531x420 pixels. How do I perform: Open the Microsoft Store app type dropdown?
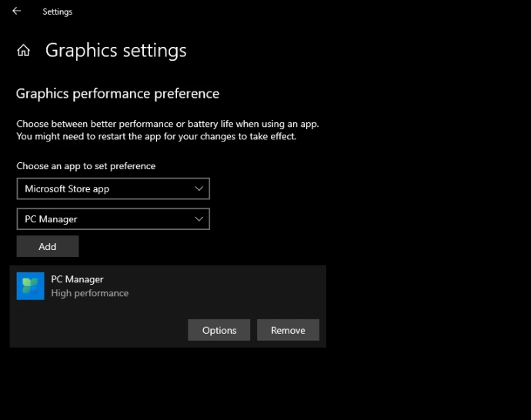[x=113, y=188]
